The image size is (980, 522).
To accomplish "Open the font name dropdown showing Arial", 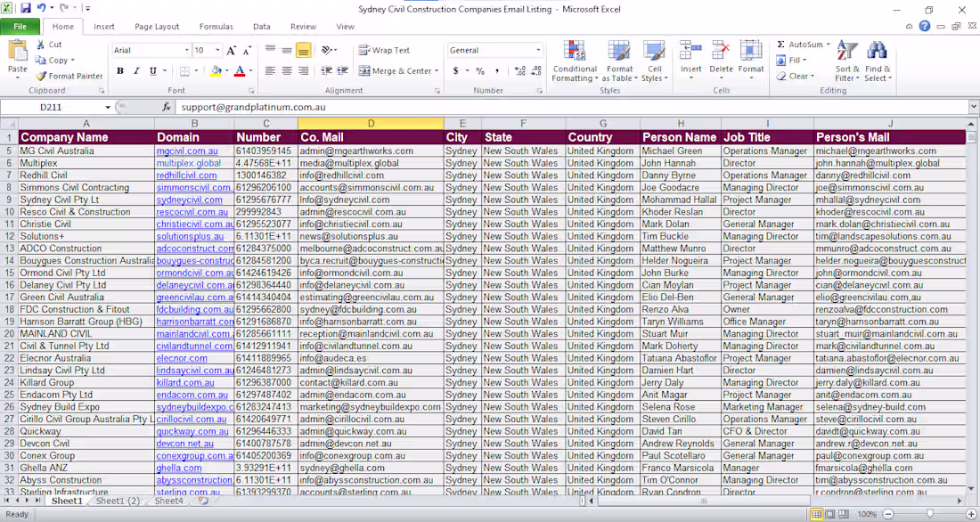I will click(187, 51).
